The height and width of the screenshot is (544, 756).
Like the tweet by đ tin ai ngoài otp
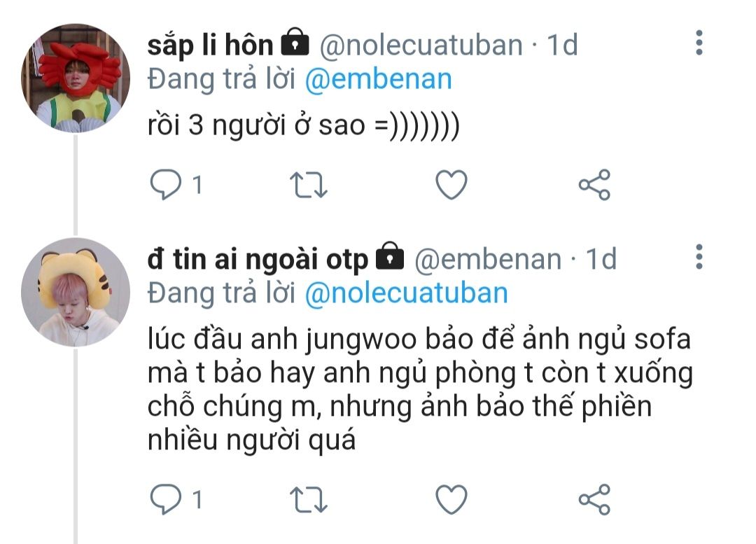[451, 499]
